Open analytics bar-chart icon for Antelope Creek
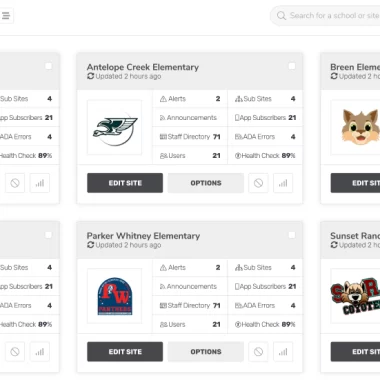Screen dimensions: 380x380 [x=283, y=183]
